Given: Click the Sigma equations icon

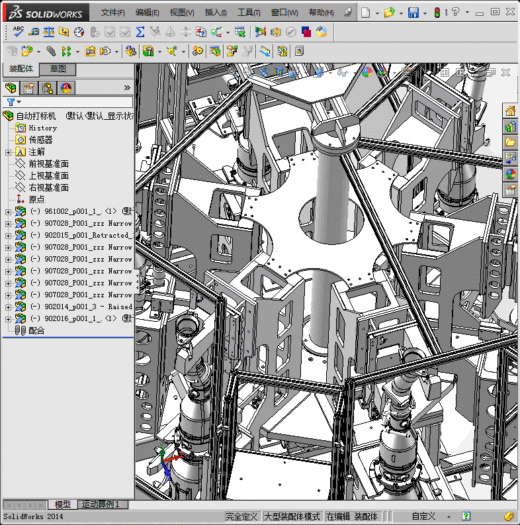Looking at the screenshot, I should coord(140,32).
